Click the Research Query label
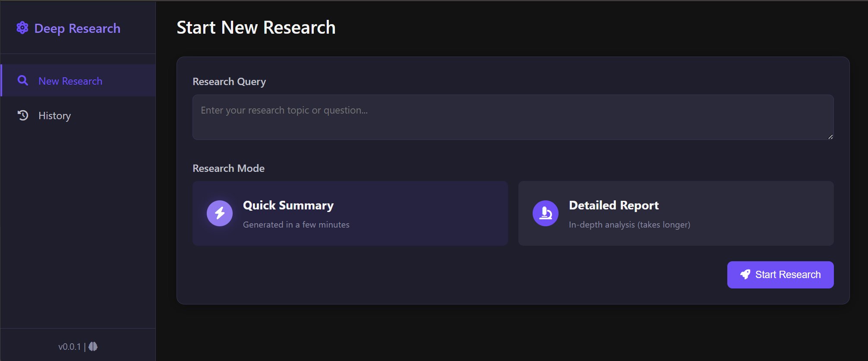868x361 pixels. tap(229, 82)
